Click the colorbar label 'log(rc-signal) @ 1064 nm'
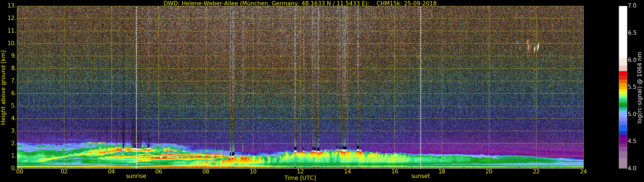644x182 pixels. [639, 87]
